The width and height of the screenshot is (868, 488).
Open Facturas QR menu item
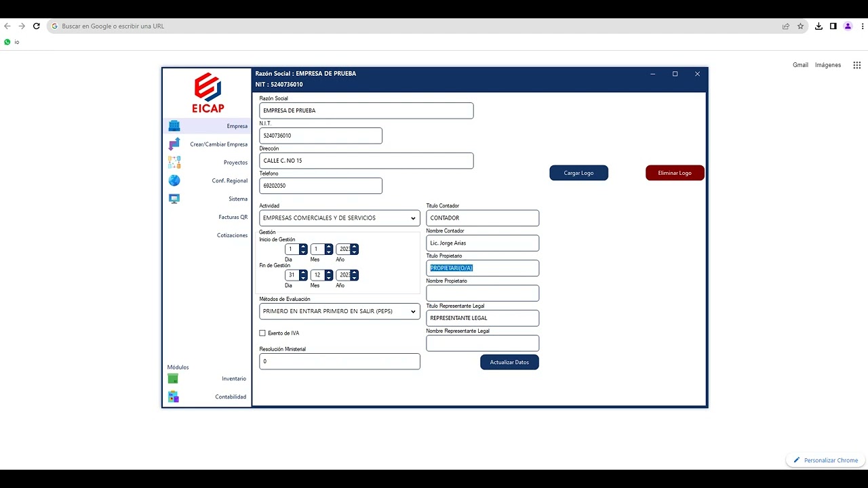(x=233, y=218)
